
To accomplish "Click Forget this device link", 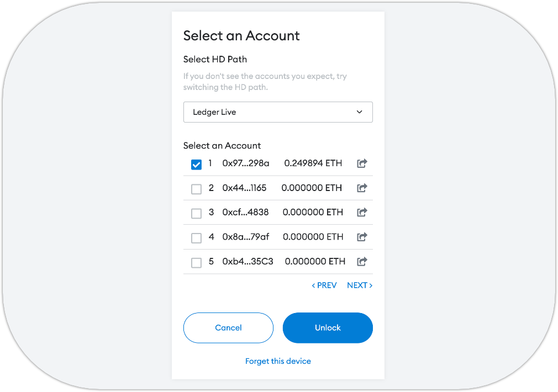I will point(278,361).
